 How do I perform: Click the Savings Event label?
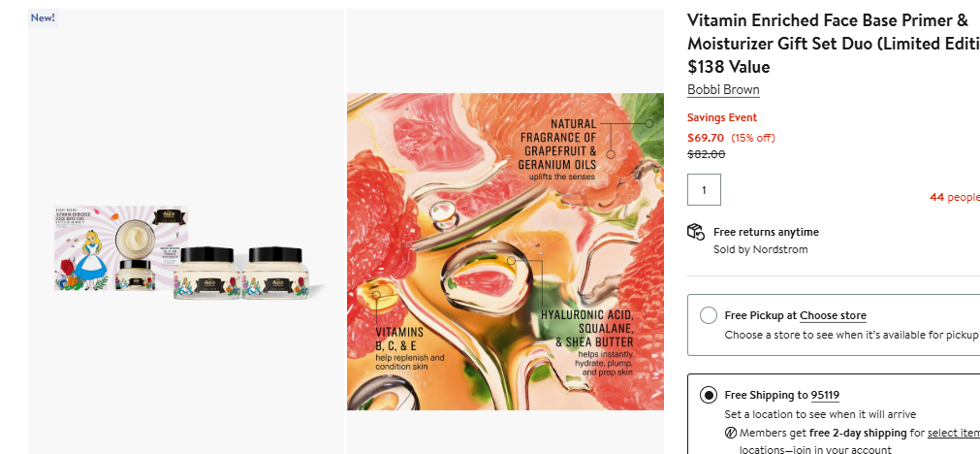pos(721,117)
